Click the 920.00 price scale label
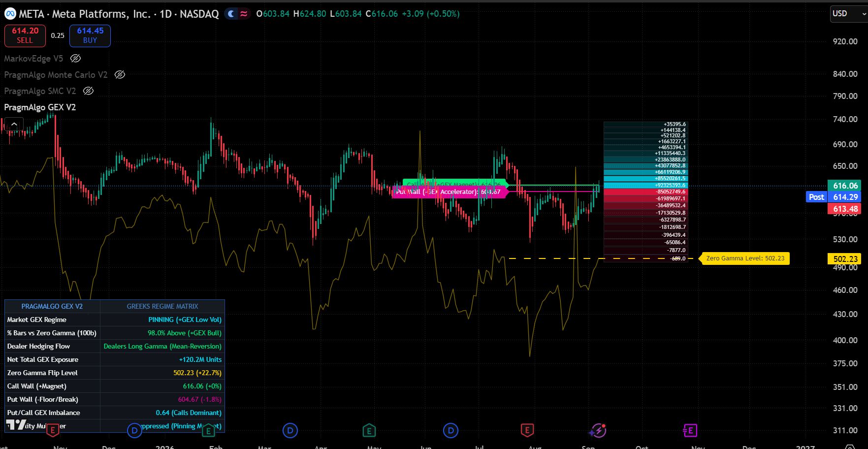The image size is (868, 449). 845,41
